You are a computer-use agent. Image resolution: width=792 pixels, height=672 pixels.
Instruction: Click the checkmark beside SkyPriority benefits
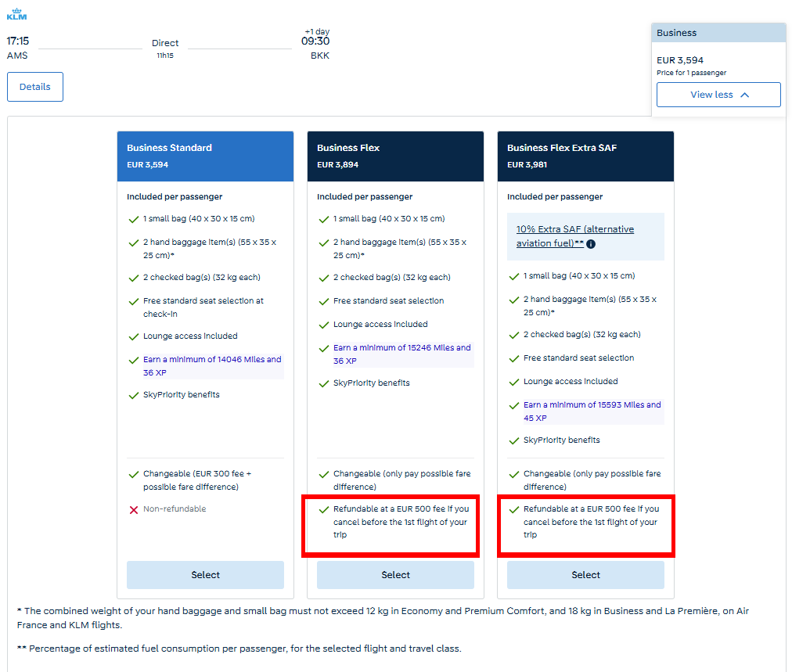click(x=133, y=394)
